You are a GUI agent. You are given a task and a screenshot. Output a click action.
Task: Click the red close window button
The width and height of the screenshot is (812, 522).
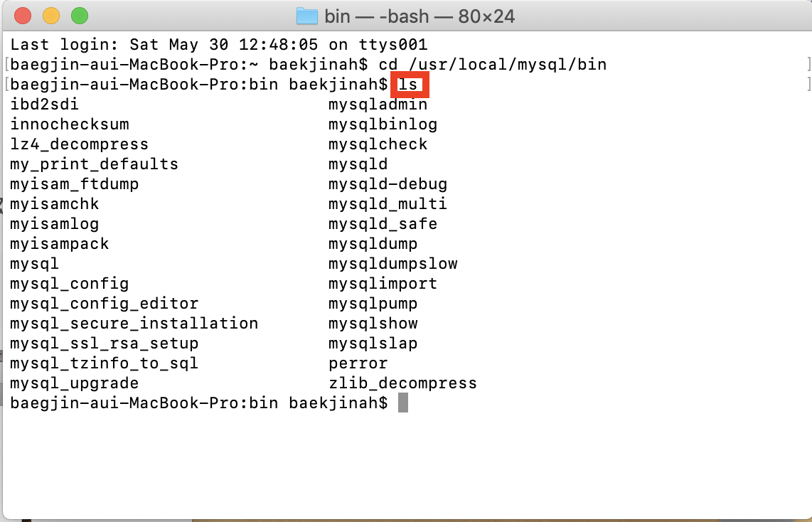[x=23, y=16]
